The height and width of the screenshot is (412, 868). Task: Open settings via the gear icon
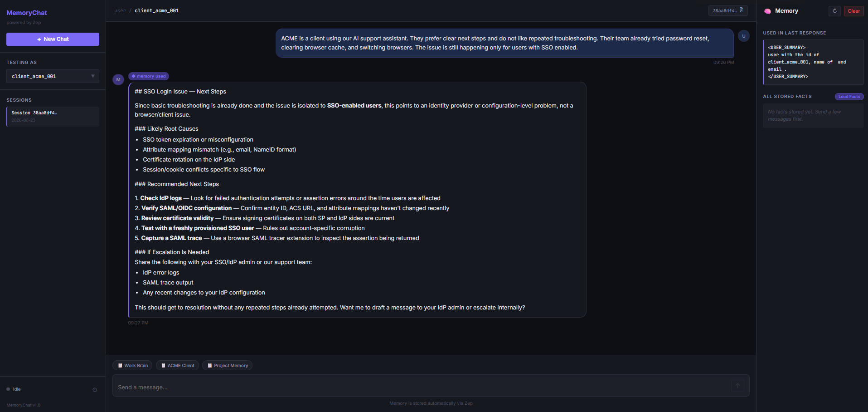pos(95,390)
